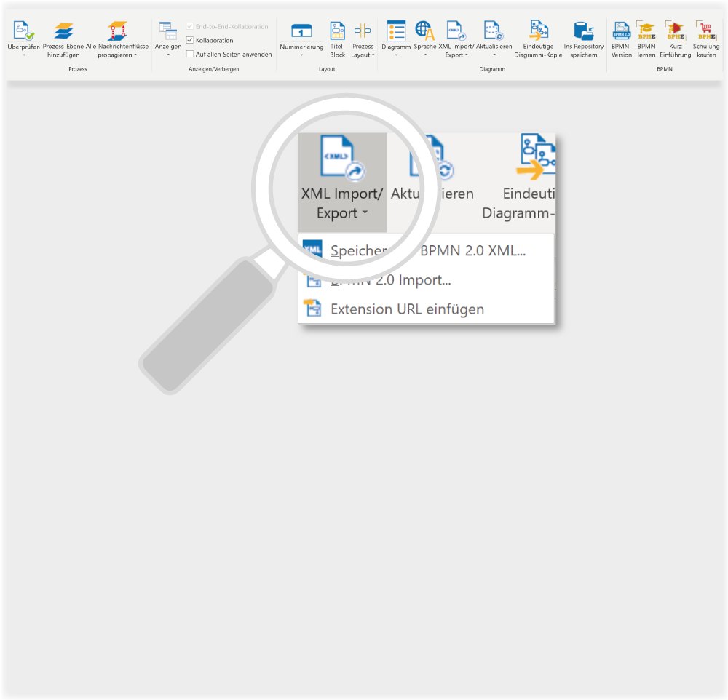This screenshot has width=728, height=700.
Task: Click the small Aktualisieren ribbon icon
Action: click(x=494, y=31)
